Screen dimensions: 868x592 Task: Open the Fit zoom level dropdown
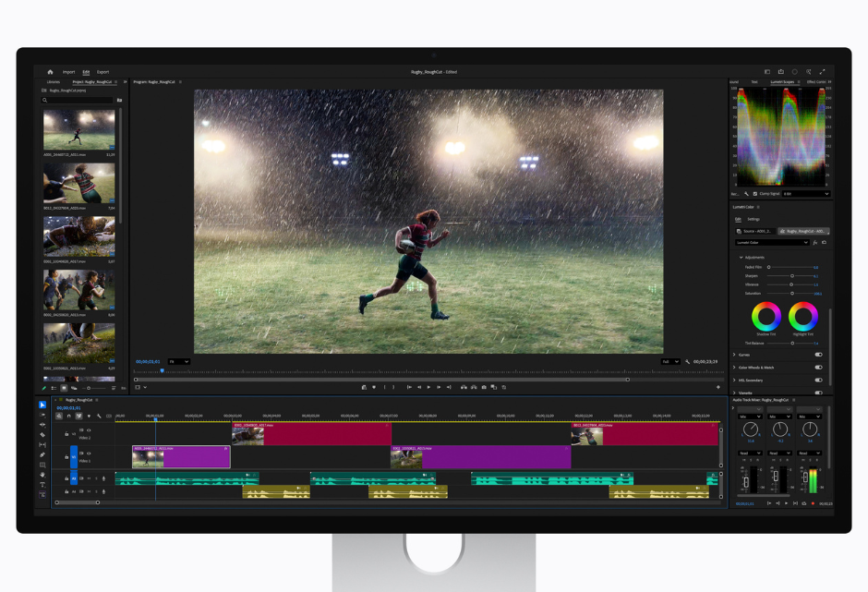point(179,362)
